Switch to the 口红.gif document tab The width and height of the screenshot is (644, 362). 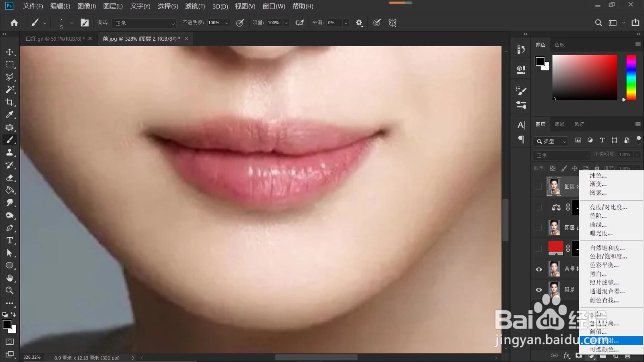[55, 39]
